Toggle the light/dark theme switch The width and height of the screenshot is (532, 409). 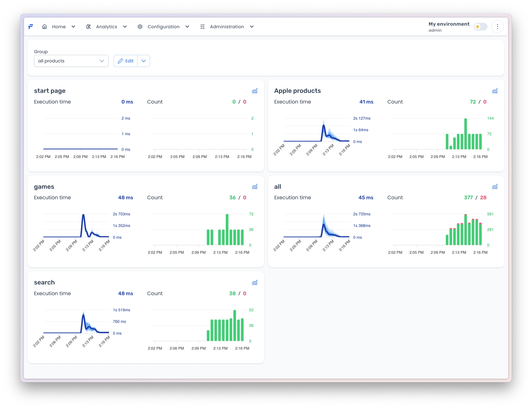point(480,27)
